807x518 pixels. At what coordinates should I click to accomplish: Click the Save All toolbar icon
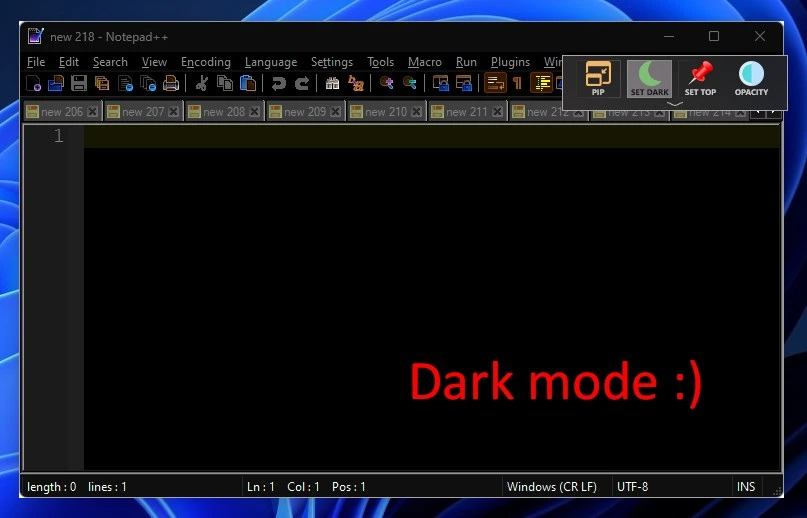coord(102,83)
